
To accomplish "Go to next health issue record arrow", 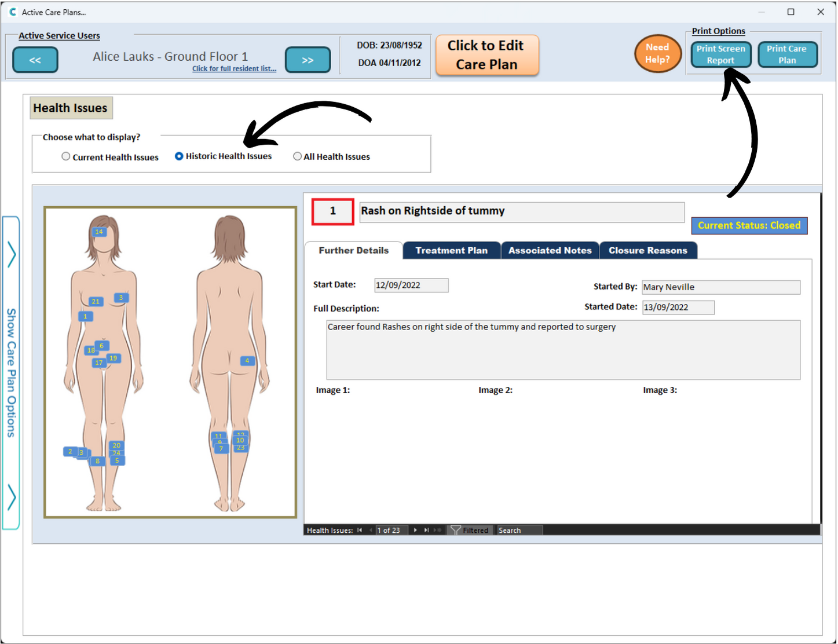I will [415, 530].
